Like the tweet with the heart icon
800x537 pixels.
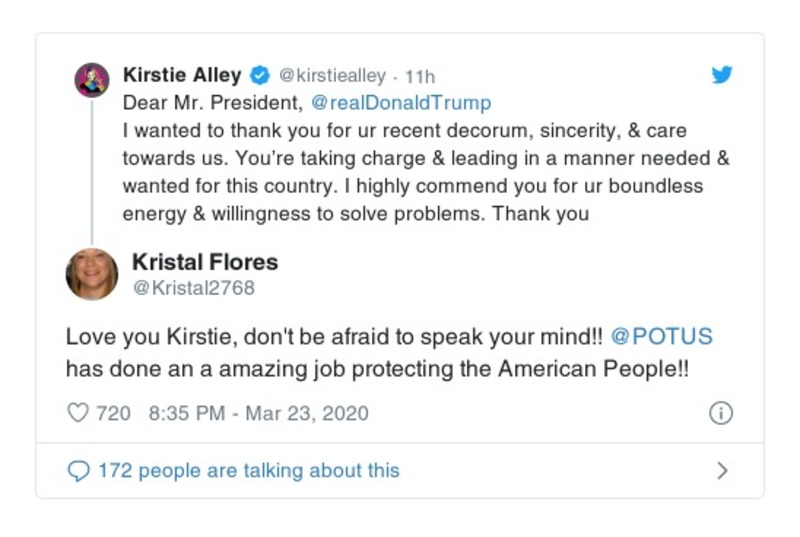tap(78, 413)
